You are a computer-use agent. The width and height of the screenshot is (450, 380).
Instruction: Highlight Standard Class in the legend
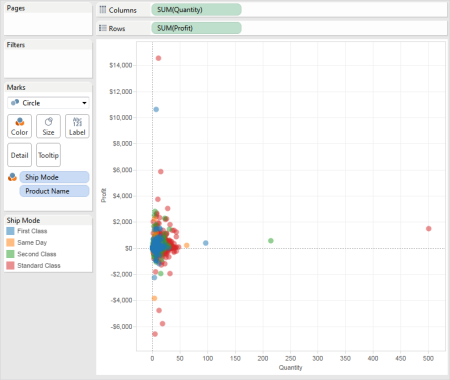39,266
